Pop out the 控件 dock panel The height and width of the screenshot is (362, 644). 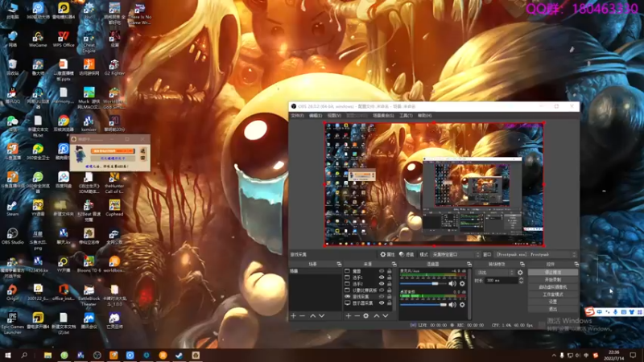[x=576, y=264]
